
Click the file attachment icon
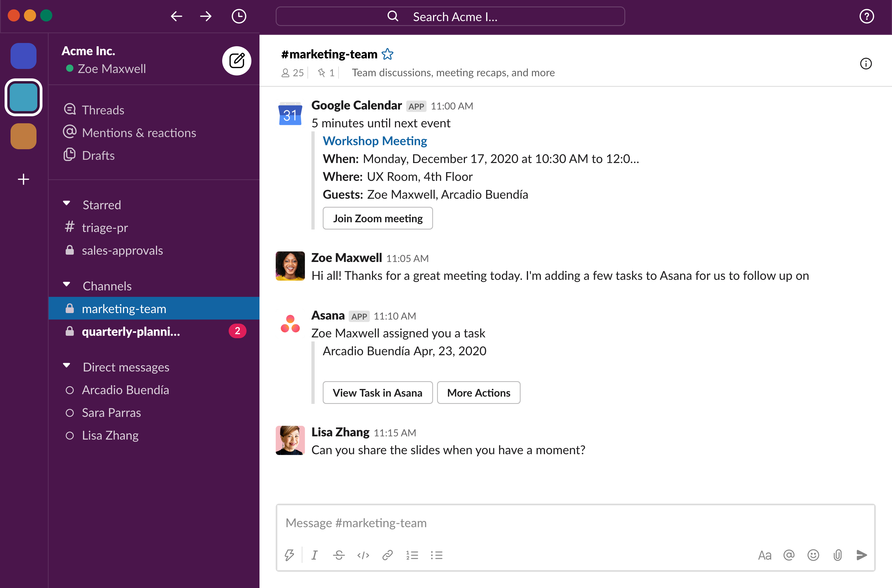pyautogui.click(x=838, y=554)
